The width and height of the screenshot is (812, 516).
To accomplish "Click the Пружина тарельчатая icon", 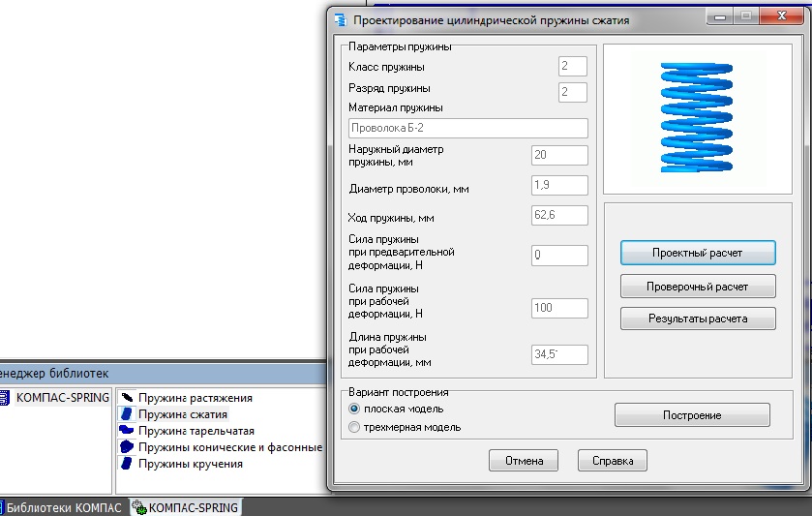I will pyautogui.click(x=127, y=430).
